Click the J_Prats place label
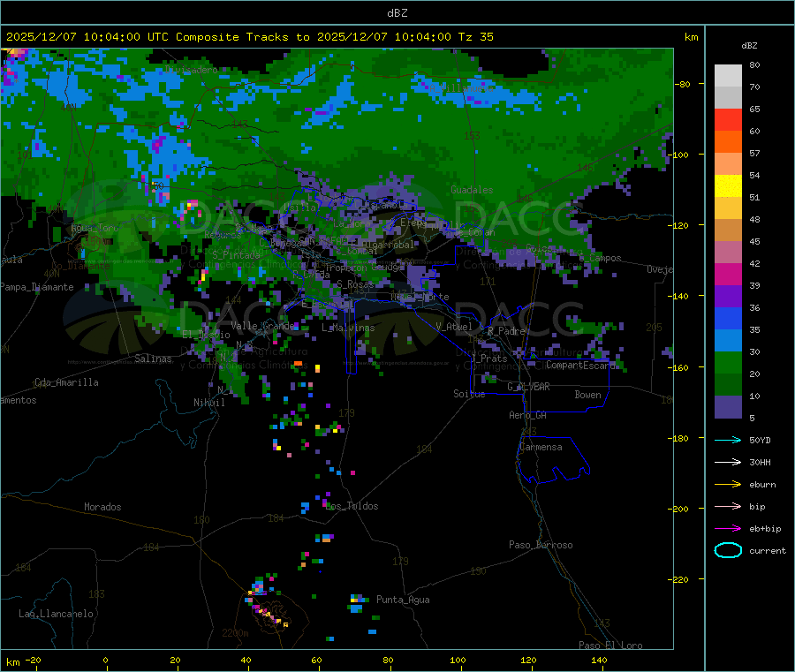Image resolution: width=795 pixels, height=672 pixels. (488, 359)
